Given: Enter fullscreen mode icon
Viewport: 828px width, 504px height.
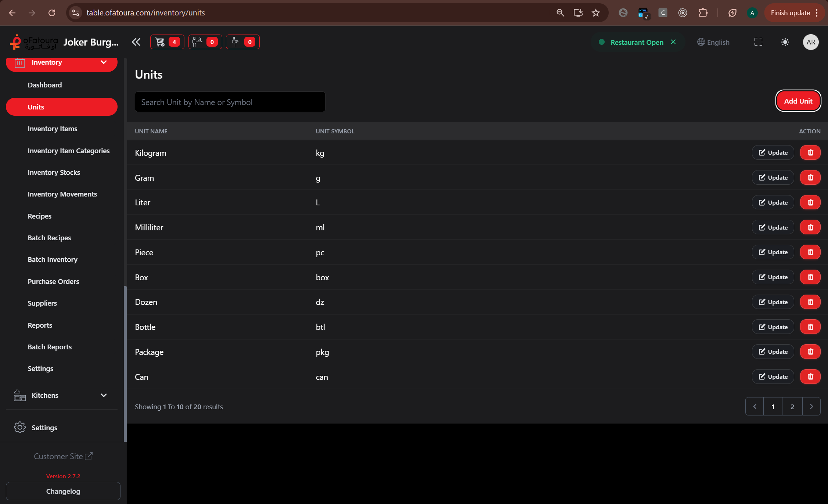Looking at the screenshot, I should tap(758, 42).
